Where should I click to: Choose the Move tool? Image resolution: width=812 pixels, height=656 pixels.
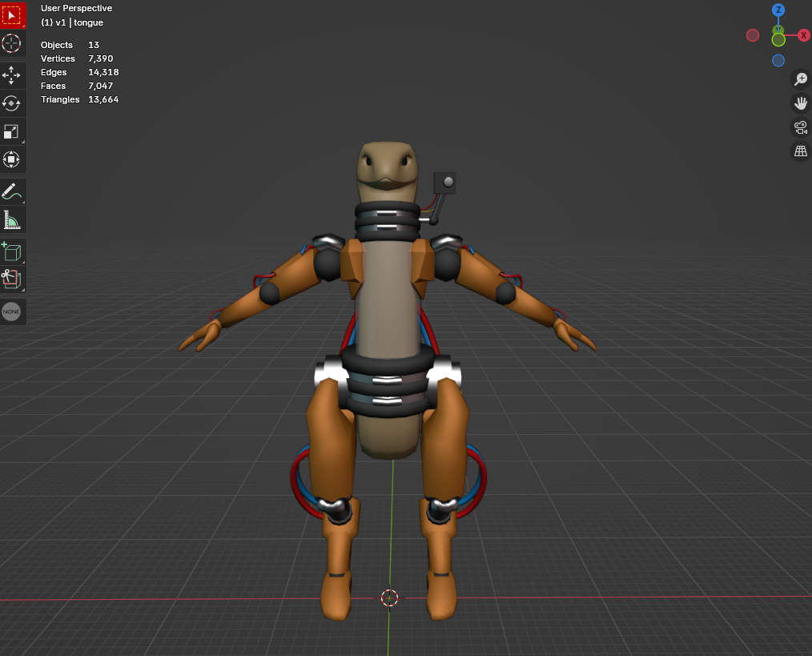tap(12, 75)
